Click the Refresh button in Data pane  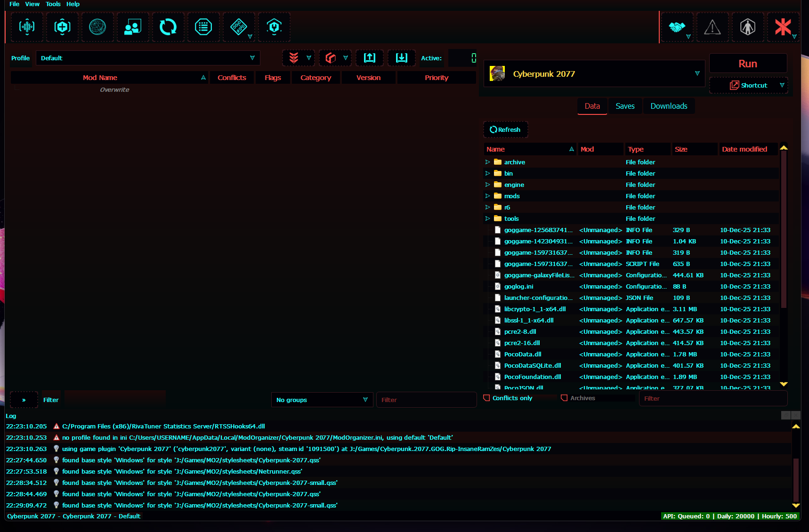coord(505,129)
